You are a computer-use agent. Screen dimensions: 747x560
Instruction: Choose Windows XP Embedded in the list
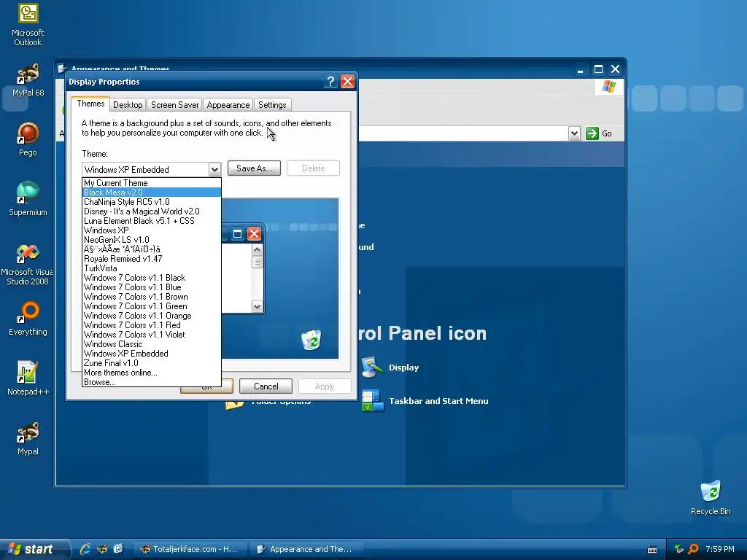click(x=152, y=354)
